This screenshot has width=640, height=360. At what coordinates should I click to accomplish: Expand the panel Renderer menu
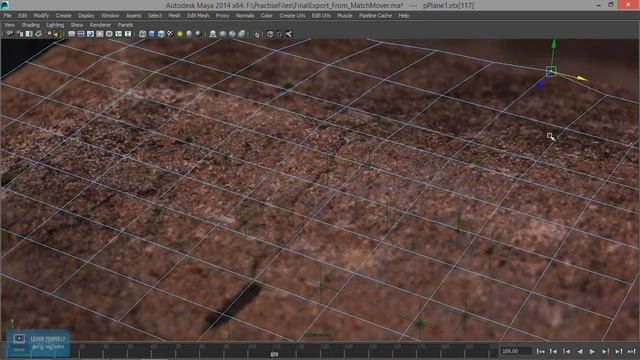[100, 25]
